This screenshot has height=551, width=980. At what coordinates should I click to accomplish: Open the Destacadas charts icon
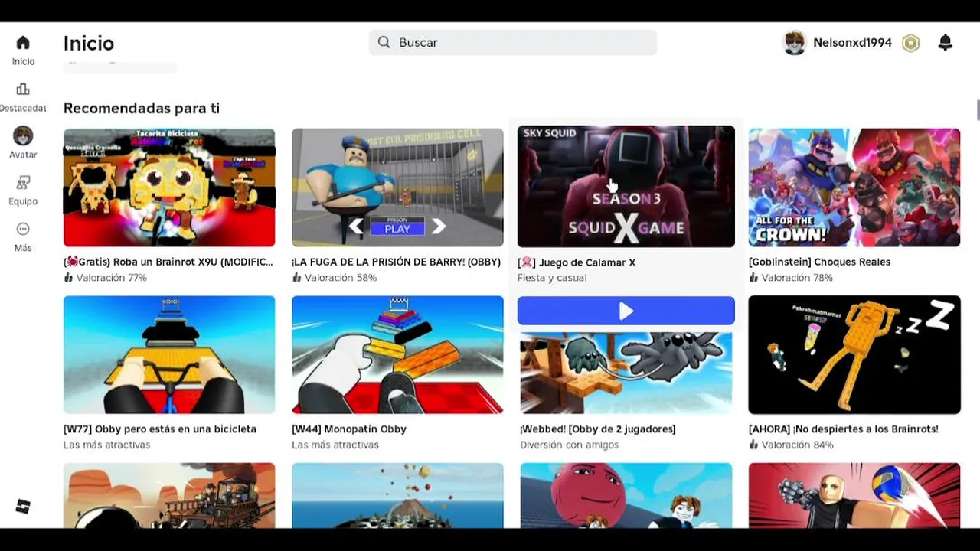coord(23,90)
